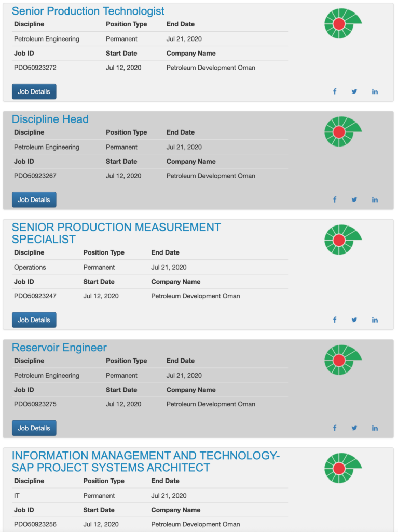Select job ID PDO50923272

click(x=35, y=68)
